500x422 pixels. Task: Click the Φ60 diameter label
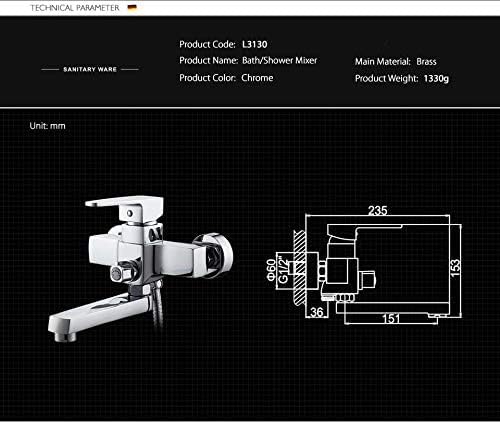[x=271, y=271]
